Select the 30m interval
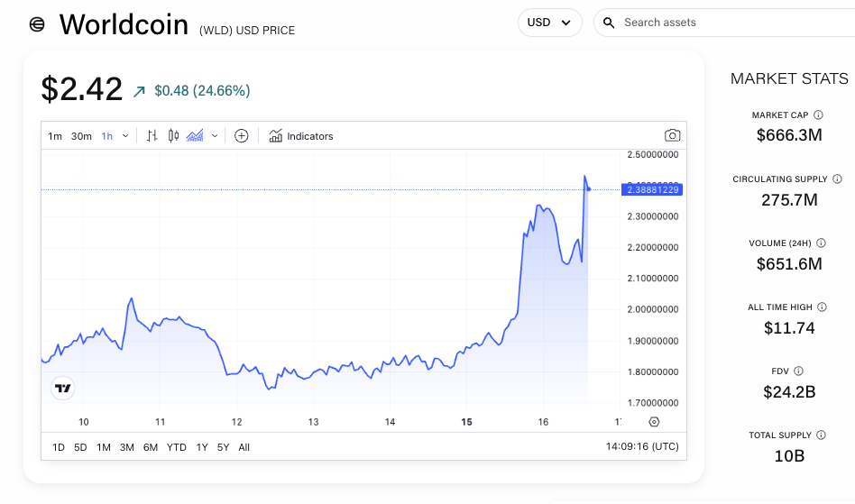Image resolution: width=855 pixels, height=504 pixels. [x=81, y=136]
